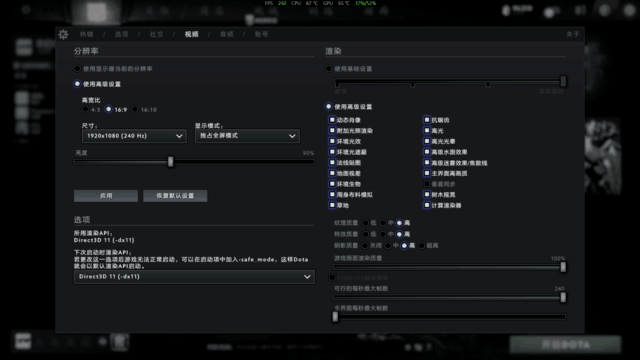Open the 尺寸 resolution dropdown
The width and height of the screenshot is (640, 360).
134,136
